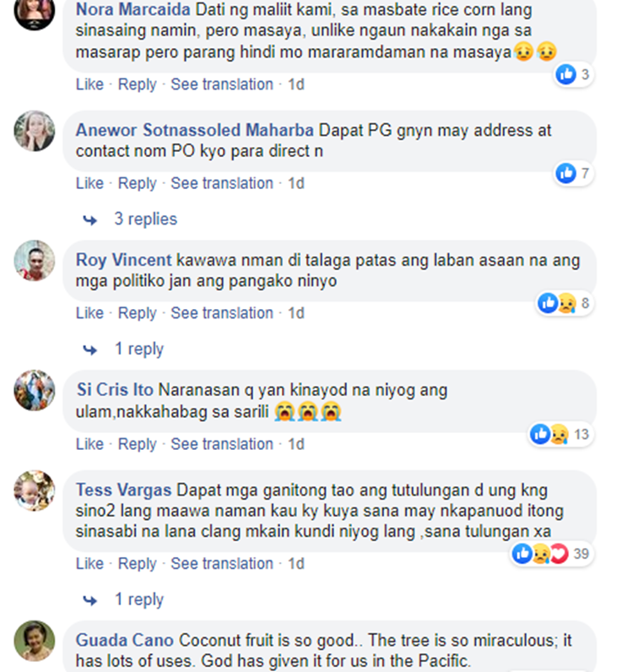633x672 pixels.
Task: See translation of Roy Vincent's comment
Action: coord(222,313)
